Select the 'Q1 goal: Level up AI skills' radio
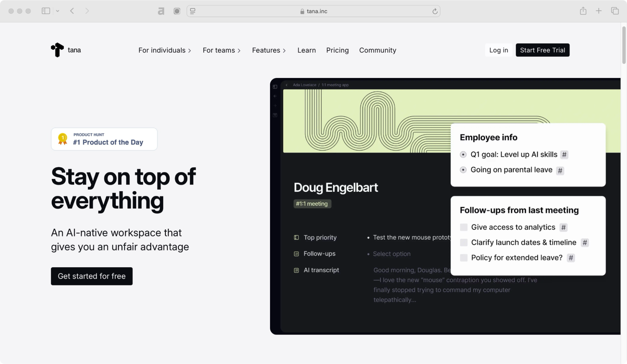 (463, 154)
